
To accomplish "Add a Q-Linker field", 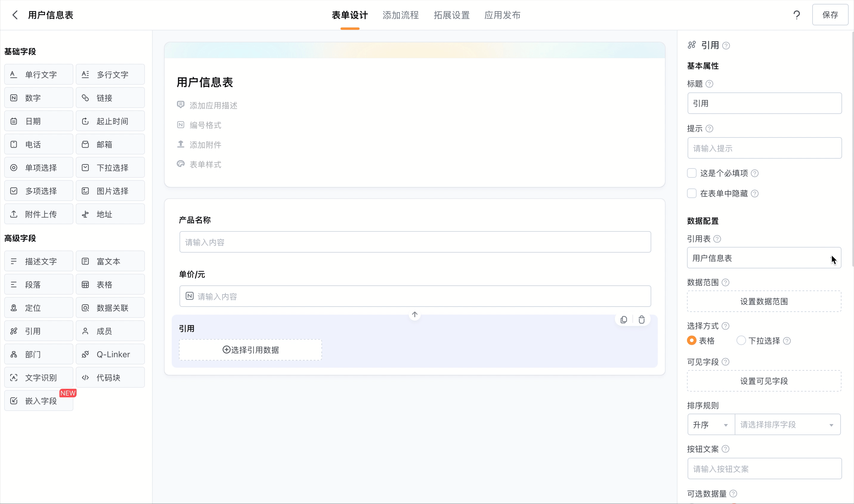I will [x=110, y=354].
